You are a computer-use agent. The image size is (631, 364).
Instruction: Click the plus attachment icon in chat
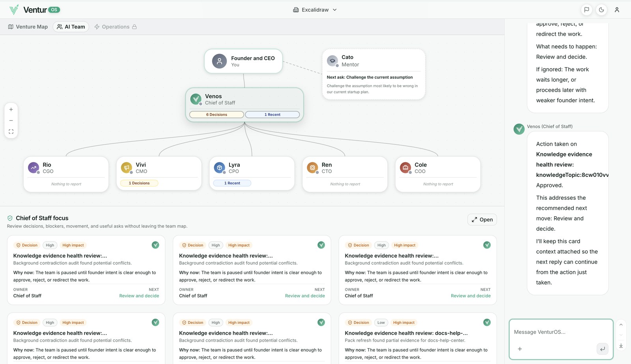[x=520, y=349]
